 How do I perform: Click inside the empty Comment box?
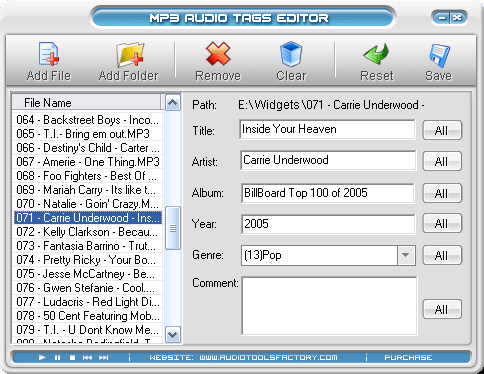[329, 306]
